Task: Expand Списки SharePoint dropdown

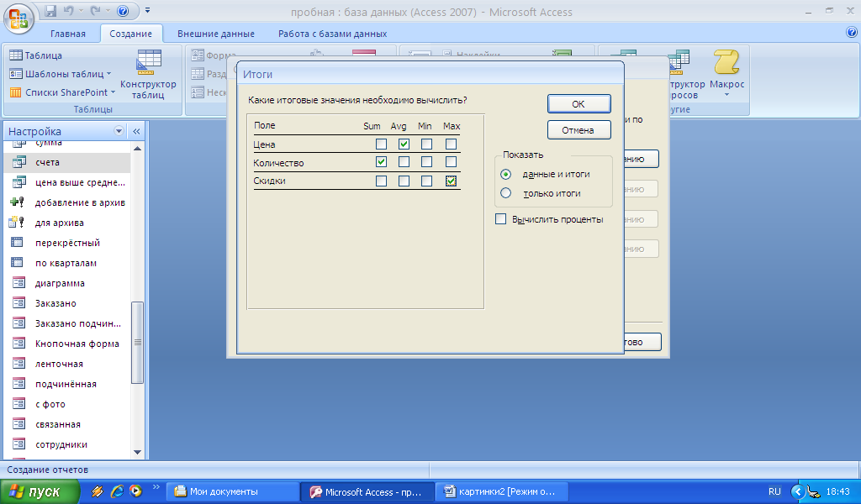Action: 114,92
